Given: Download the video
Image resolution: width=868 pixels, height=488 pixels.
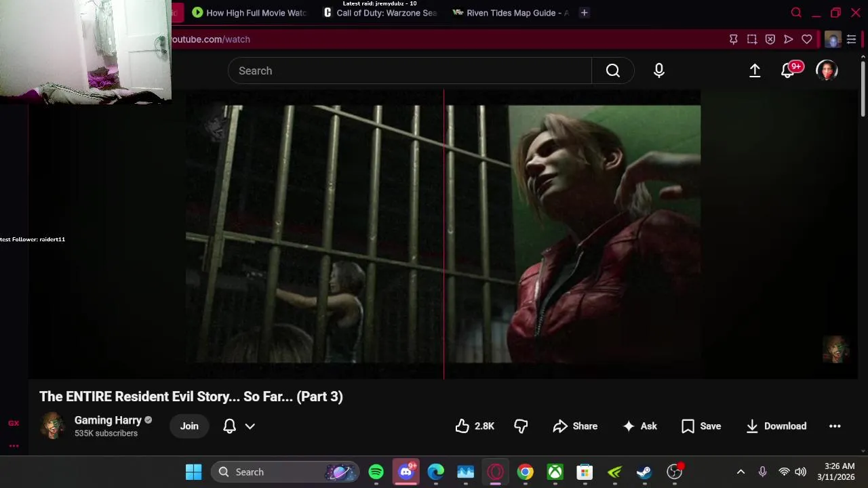Looking at the screenshot, I should pyautogui.click(x=776, y=426).
